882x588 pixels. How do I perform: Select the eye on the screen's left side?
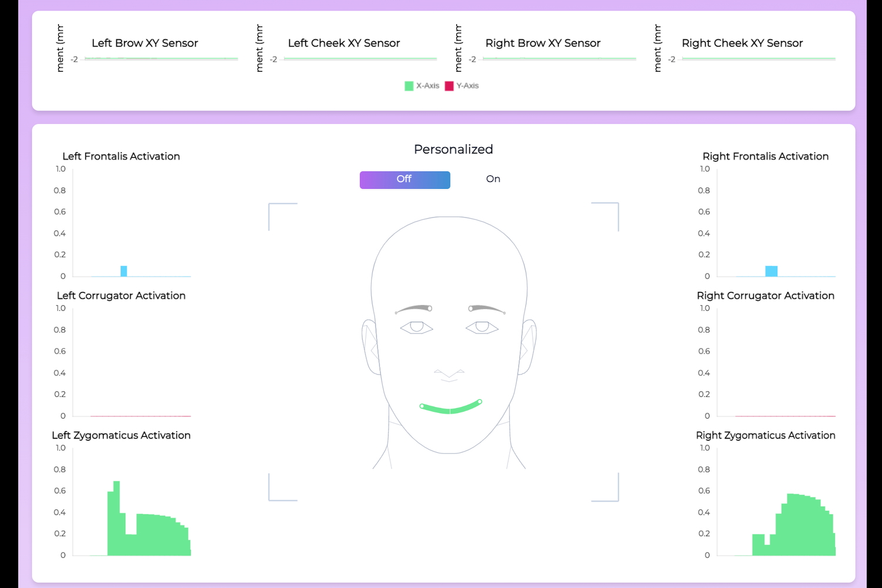pyautogui.click(x=416, y=327)
